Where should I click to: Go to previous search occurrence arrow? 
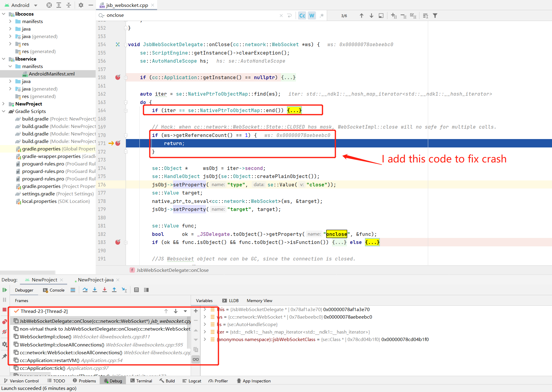(362, 16)
